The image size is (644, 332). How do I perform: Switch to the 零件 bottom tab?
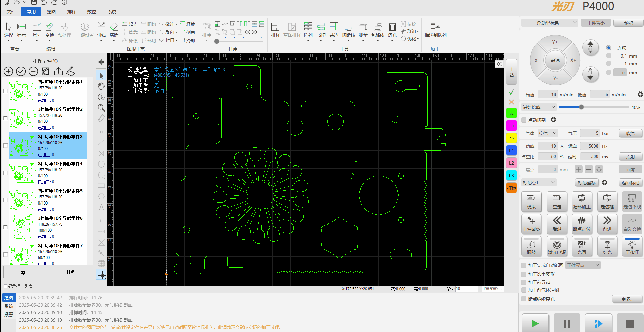pos(25,272)
